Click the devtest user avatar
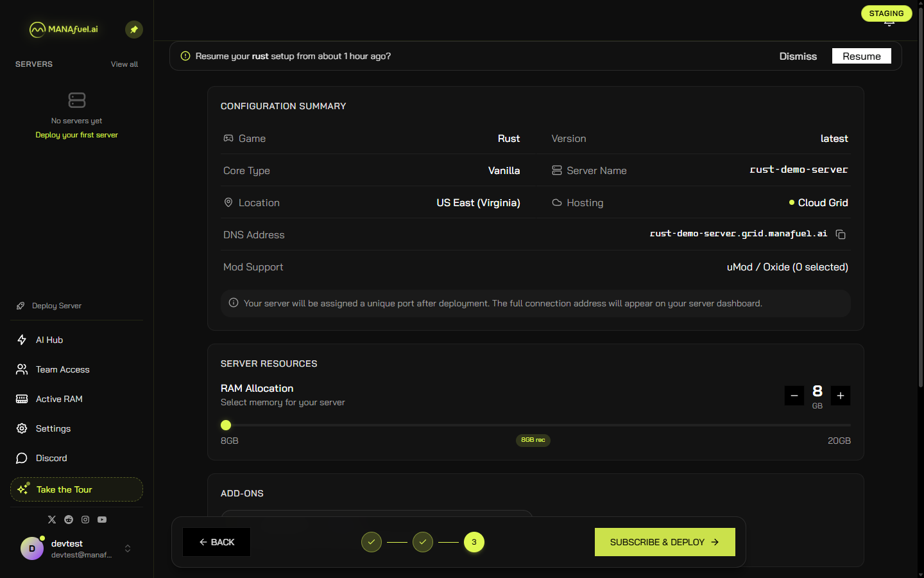 (32, 548)
